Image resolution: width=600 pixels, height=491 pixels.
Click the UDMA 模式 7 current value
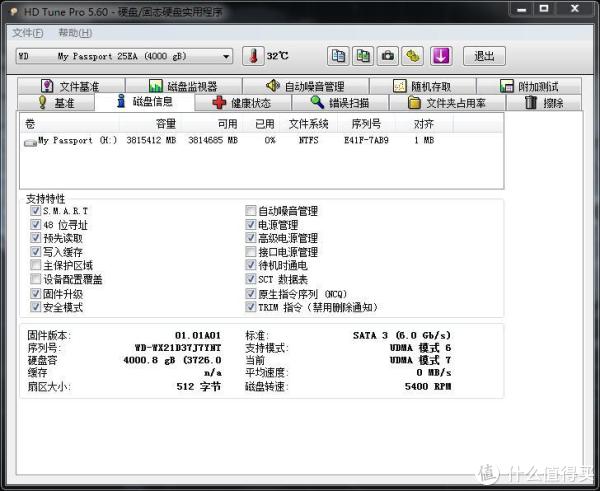pyautogui.click(x=420, y=360)
